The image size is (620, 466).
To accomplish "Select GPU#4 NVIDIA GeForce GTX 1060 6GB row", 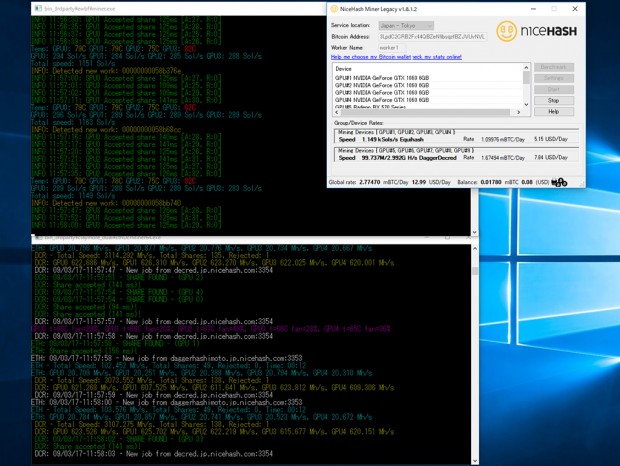I will tap(428, 100).
